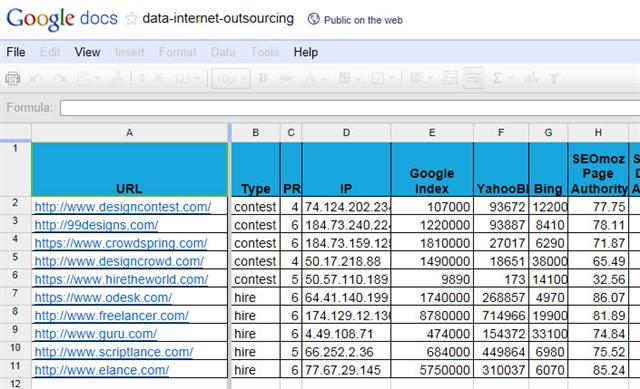The width and height of the screenshot is (640, 389).
Task: Open the designcontest.com link
Action: 122,207
